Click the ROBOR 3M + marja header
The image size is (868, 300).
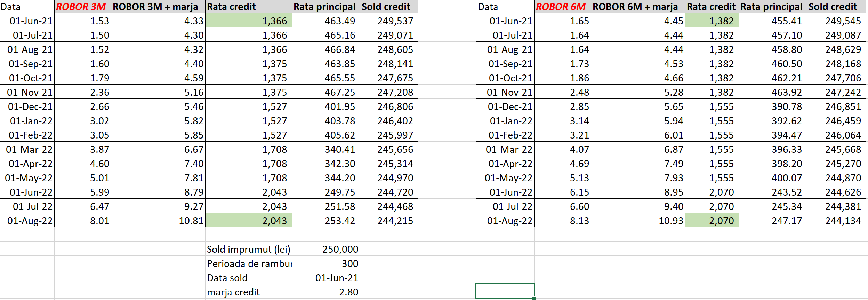pyautogui.click(x=158, y=7)
